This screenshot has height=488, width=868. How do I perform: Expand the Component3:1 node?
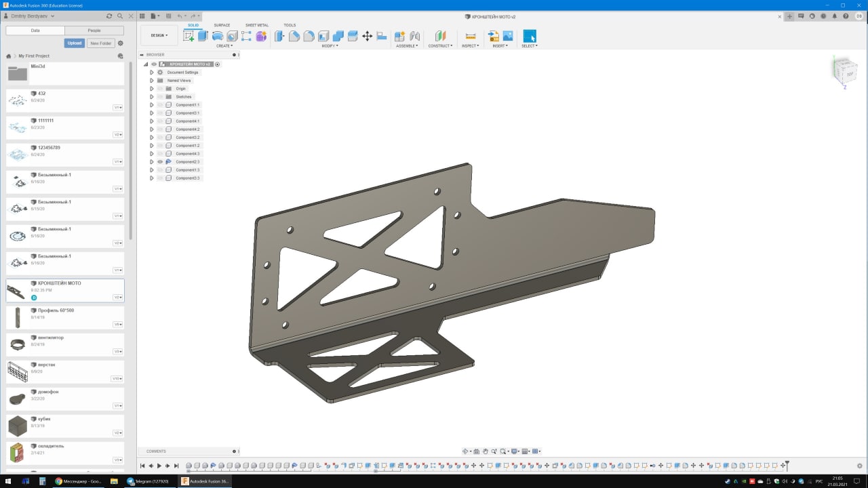click(152, 113)
